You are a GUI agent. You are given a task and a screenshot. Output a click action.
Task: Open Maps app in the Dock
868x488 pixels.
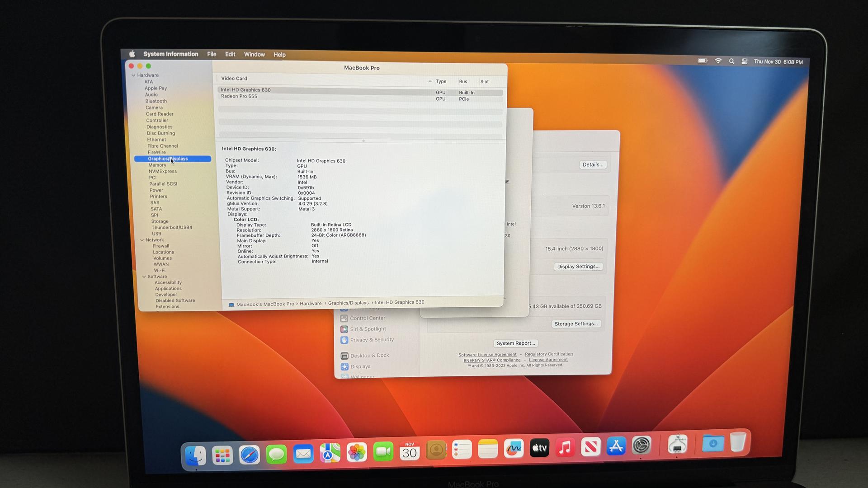coord(330,453)
